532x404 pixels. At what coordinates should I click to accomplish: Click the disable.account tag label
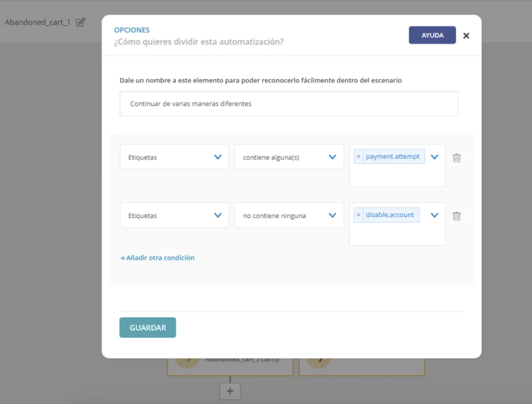pyautogui.click(x=390, y=214)
